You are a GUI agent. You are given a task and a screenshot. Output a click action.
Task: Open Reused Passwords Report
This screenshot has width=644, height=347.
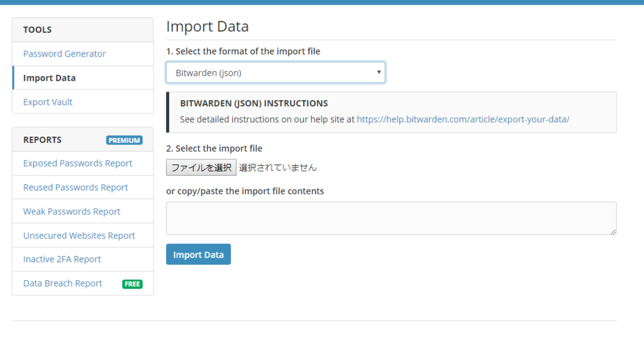pyautogui.click(x=75, y=188)
